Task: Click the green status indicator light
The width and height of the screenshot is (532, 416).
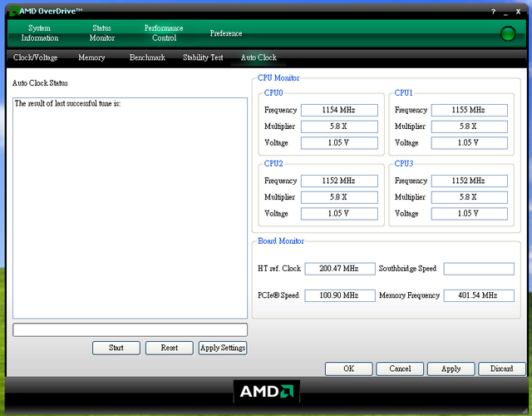Action: point(508,33)
